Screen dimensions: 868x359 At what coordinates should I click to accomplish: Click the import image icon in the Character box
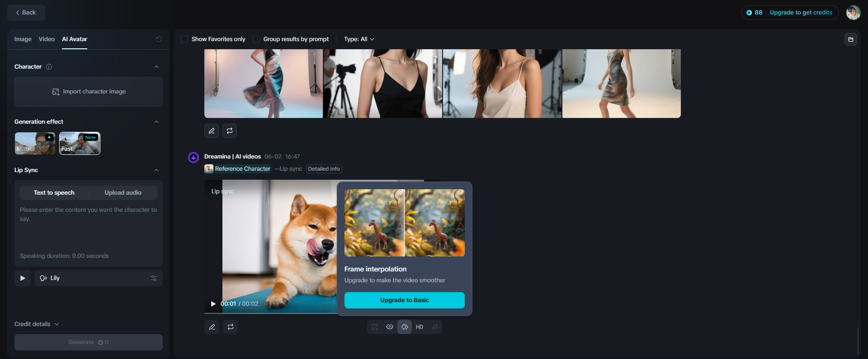point(56,92)
